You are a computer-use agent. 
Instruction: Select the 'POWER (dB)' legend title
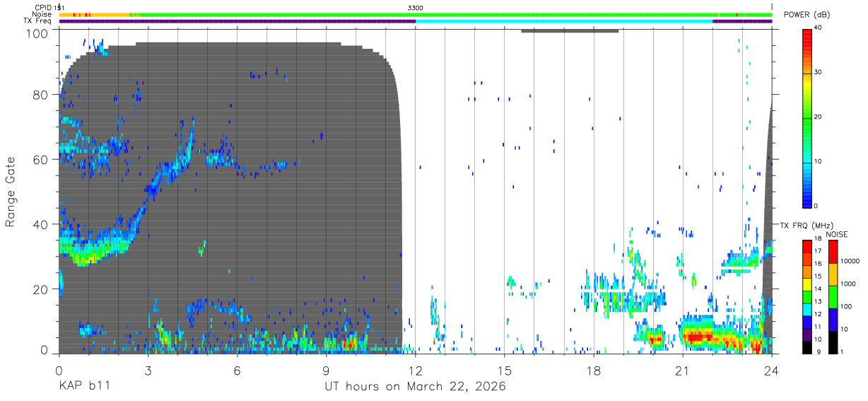(x=807, y=15)
